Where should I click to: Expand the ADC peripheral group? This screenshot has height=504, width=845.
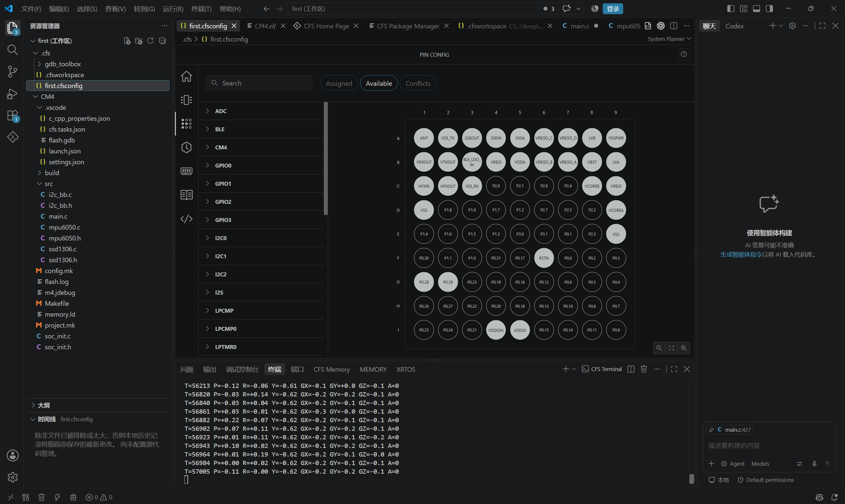pos(261,111)
